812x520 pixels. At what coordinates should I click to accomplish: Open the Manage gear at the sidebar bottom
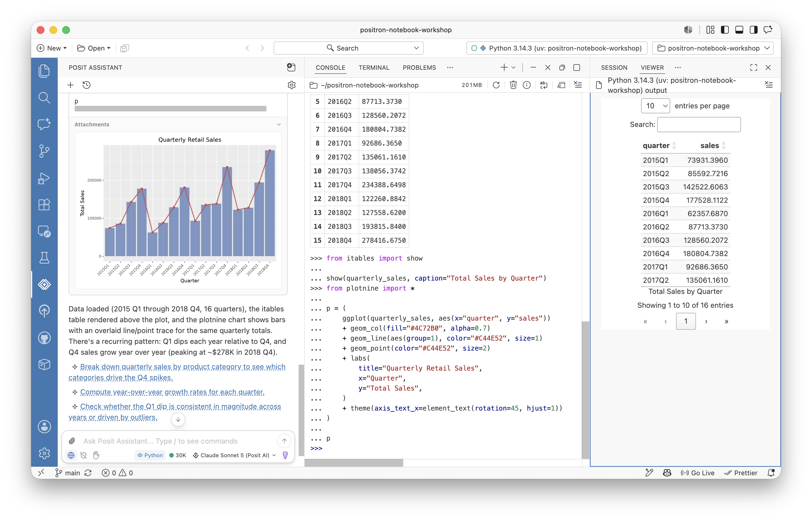[44, 453]
